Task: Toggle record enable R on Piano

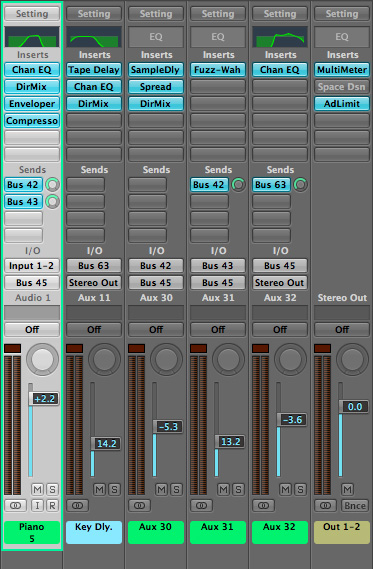Action: point(53,505)
